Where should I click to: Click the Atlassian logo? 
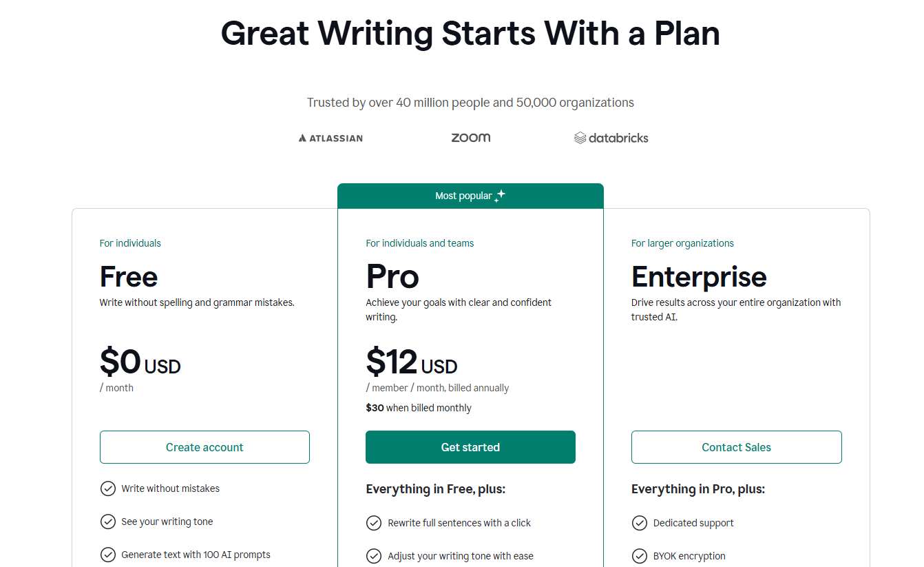pos(330,137)
